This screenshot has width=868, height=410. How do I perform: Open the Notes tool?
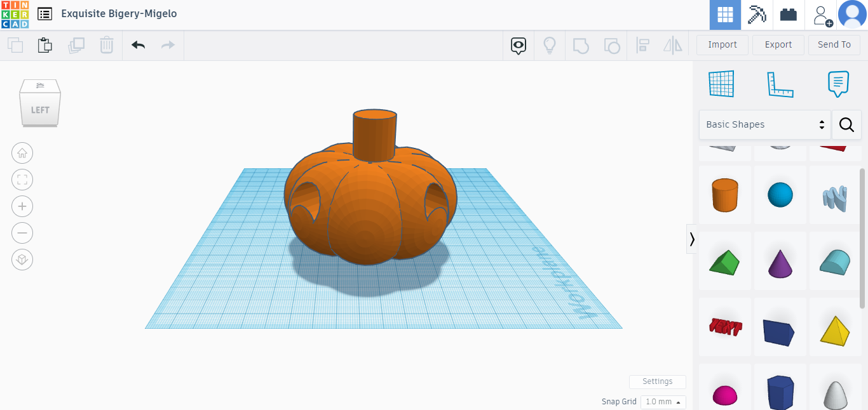(838, 84)
